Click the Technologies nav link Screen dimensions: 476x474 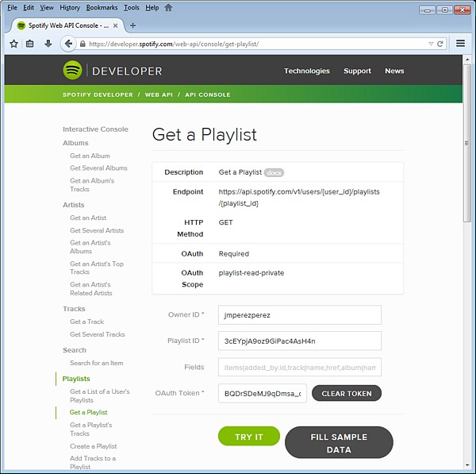tap(307, 71)
